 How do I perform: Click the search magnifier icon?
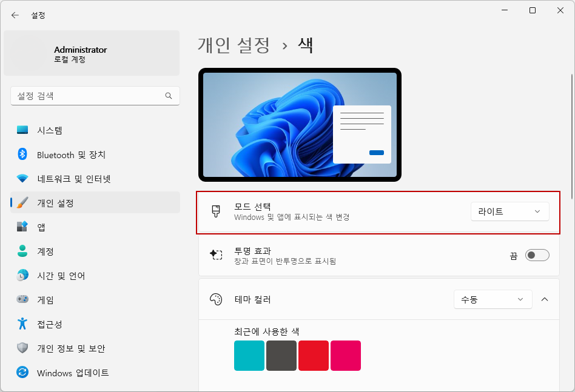point(169,96)
